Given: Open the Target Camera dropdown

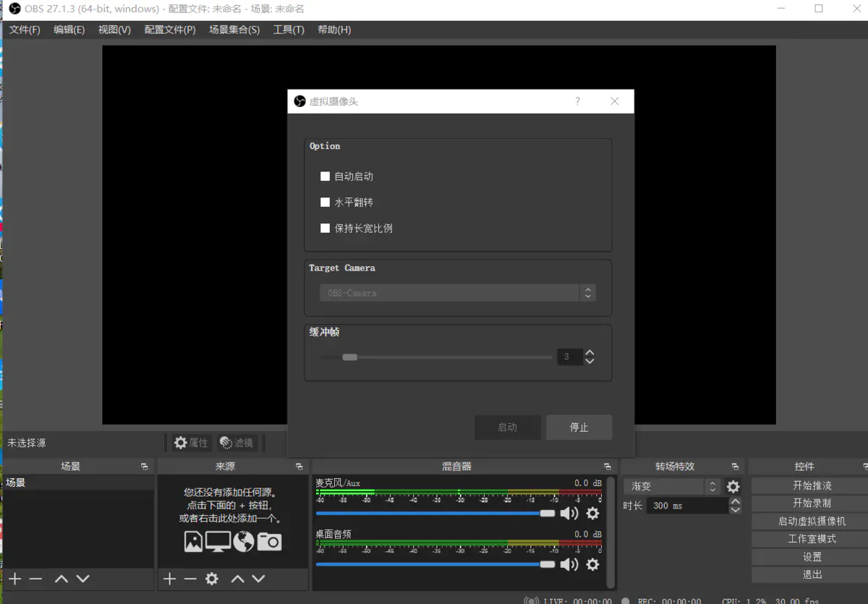Looking at the screenshot, I should pyautogui.click(x=588, y=292).
